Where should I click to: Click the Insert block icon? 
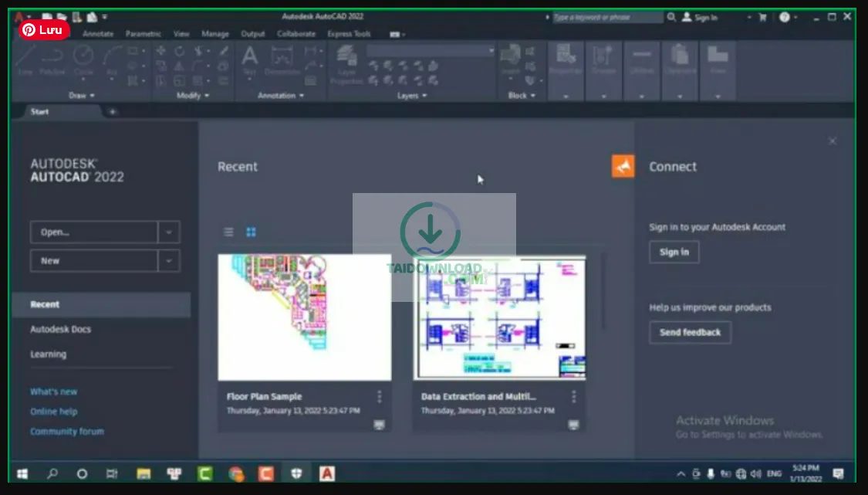tap(512, 56)
